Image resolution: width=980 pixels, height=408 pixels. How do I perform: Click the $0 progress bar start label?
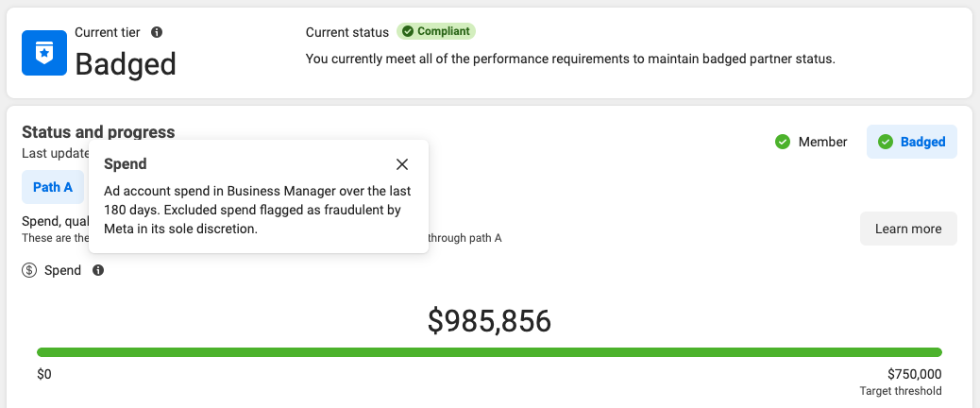44,374
